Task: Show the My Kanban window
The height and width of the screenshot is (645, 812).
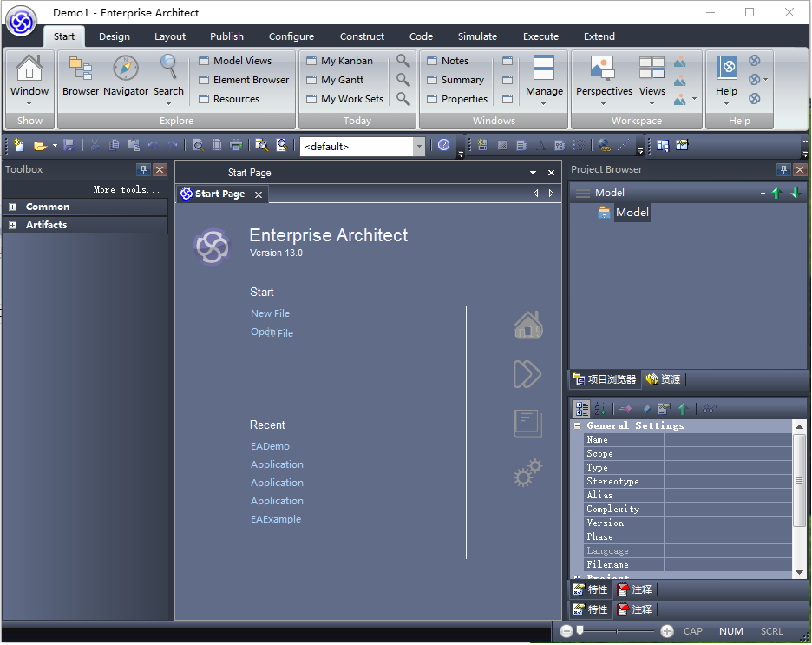Action: (340, 61)
